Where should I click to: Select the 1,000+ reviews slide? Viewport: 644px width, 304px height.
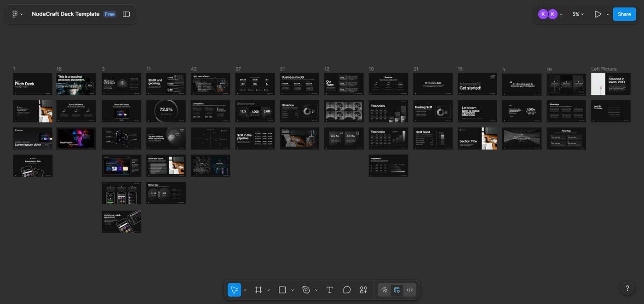[x=522, y=111]
